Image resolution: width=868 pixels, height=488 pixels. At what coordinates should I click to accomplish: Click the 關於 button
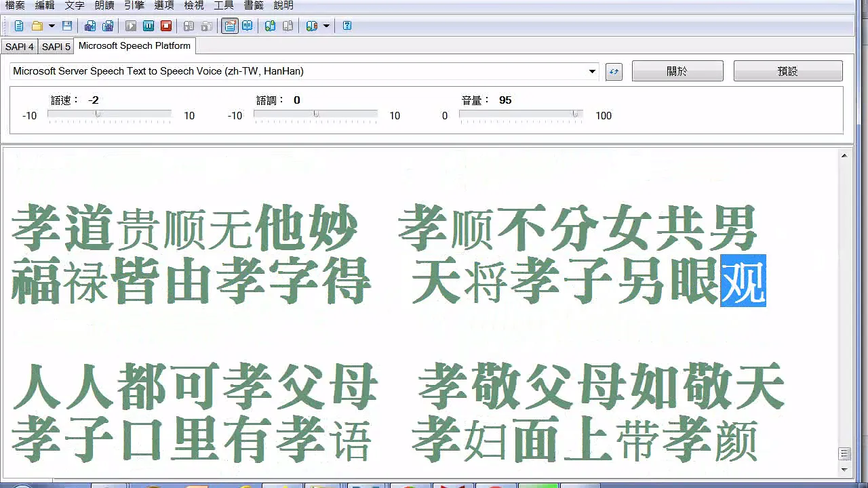coord(677,71)
